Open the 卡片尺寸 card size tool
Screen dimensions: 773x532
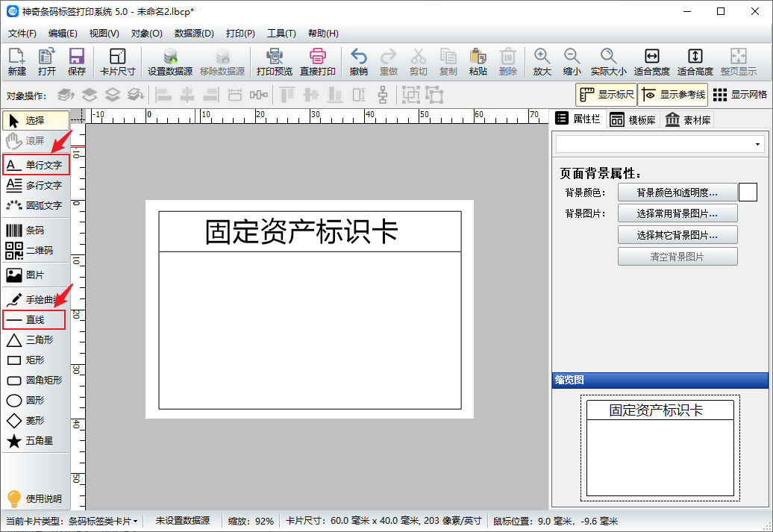(117, 62)
